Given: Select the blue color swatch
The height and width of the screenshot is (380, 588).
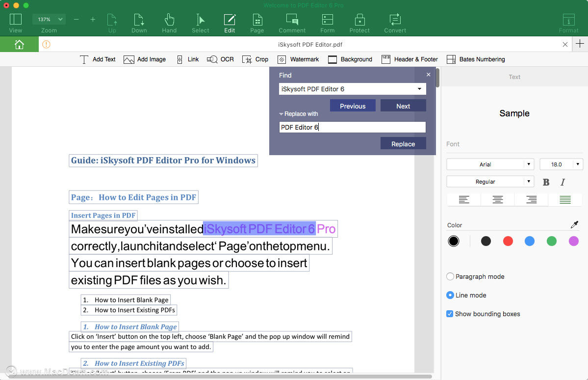Looking at the screenshot, I should (530, 241).
